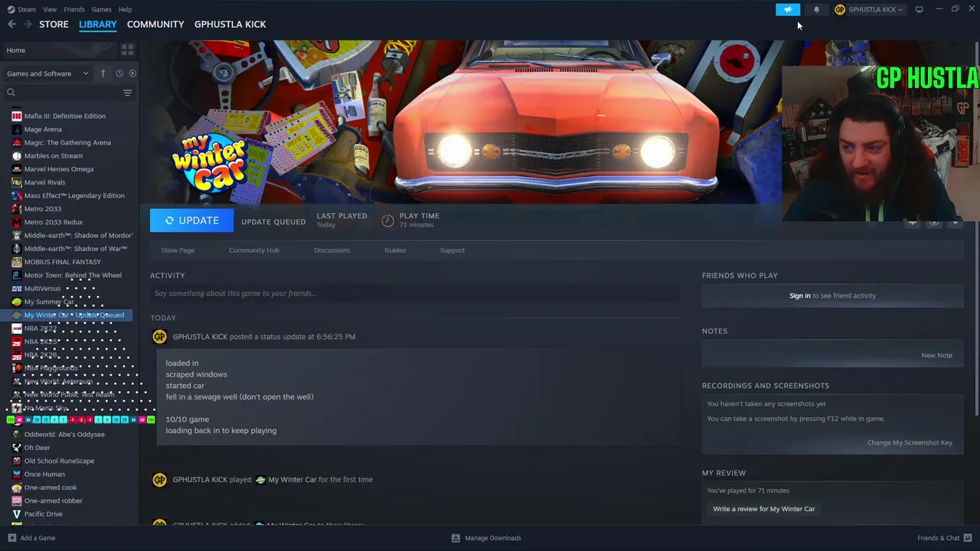Select Magic: The Gathering Arena

point(67,142)
